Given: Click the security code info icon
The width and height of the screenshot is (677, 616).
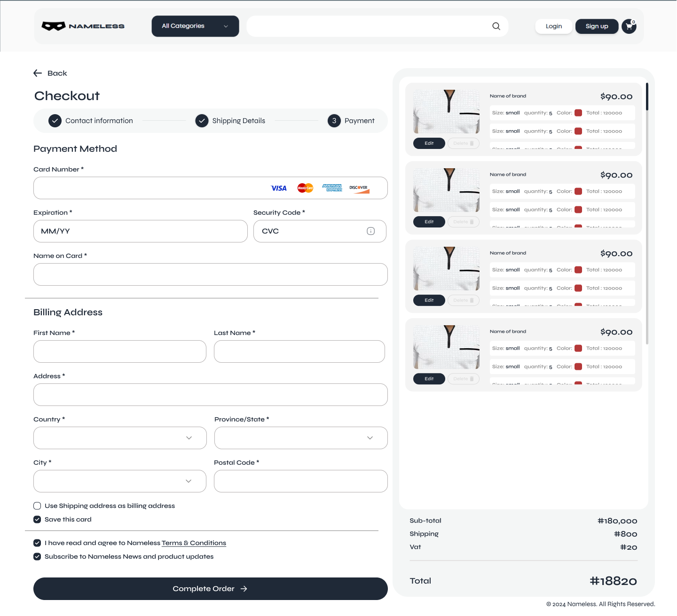Looking at the screenshot, I should pyautogui.click(x=370, y=231).
